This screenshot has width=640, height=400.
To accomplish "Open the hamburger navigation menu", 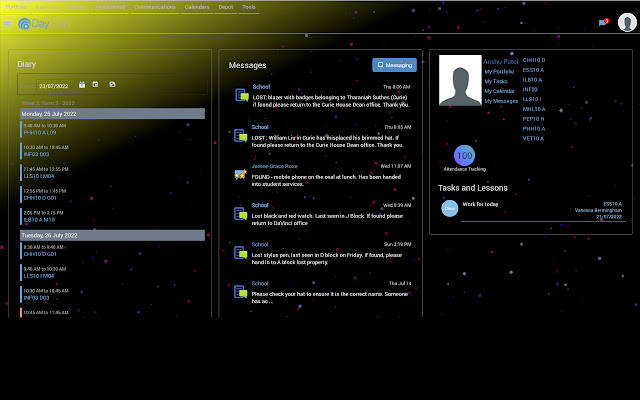I will (x=7, y=24).
